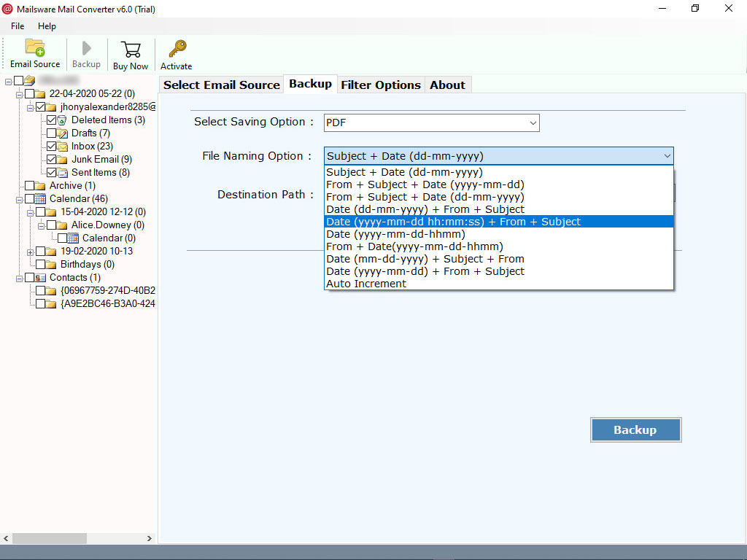This screenshot has height=560, width=747.
Task: Click the 22-04-2020 05-22 folder icon
Action: click(x=41, y=94)
